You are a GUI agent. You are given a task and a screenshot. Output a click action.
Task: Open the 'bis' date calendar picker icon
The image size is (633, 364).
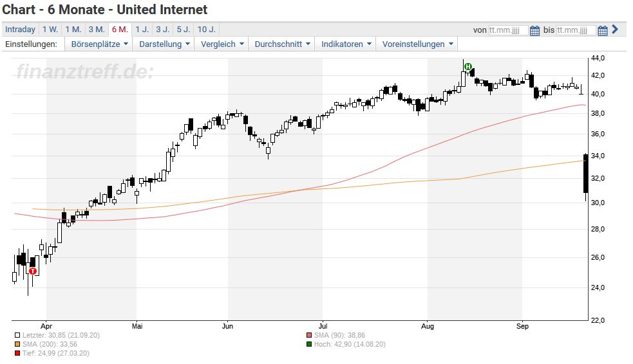coord(602,31)
